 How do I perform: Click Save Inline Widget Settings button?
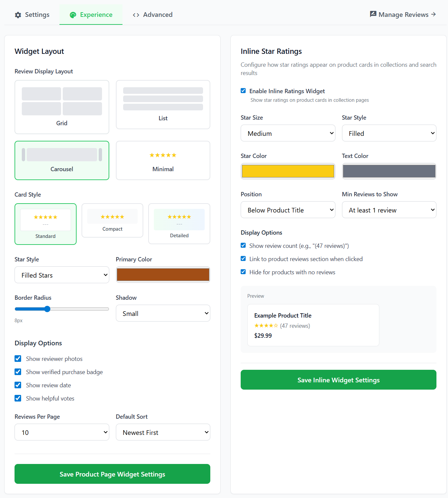(338, 380)
